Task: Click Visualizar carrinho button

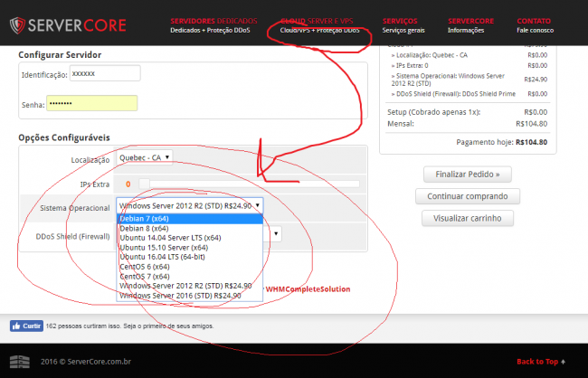Action: tap(468, 218)
